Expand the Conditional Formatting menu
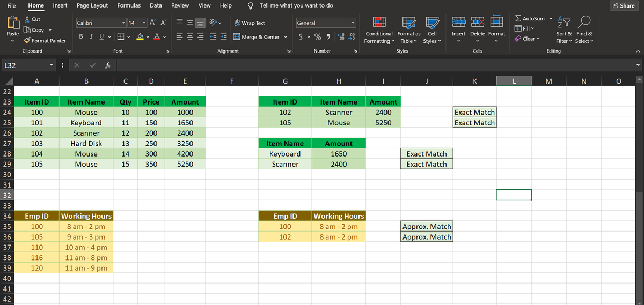The width and height of the screenshot is (644, 305). point(379,30)
